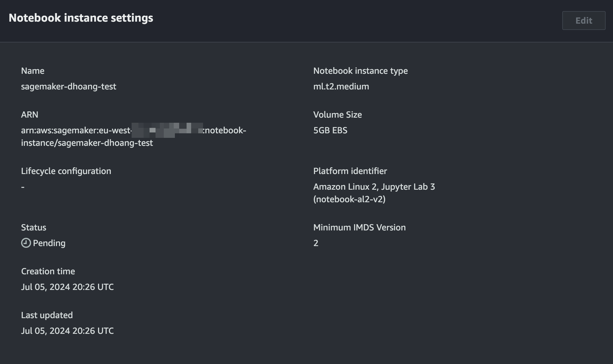Click the Name field label
The image size is (613, 364).
coord(32,71)
